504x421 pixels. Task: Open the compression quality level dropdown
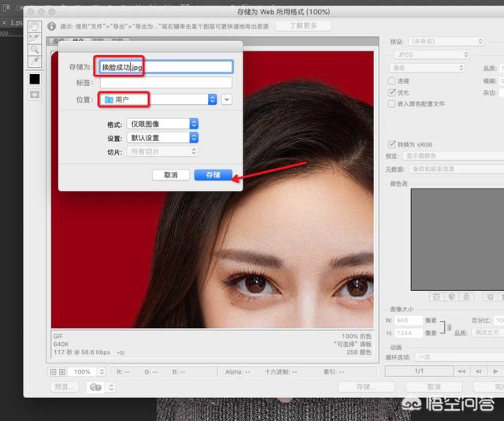pyautogui.click(x=427, y=68)
